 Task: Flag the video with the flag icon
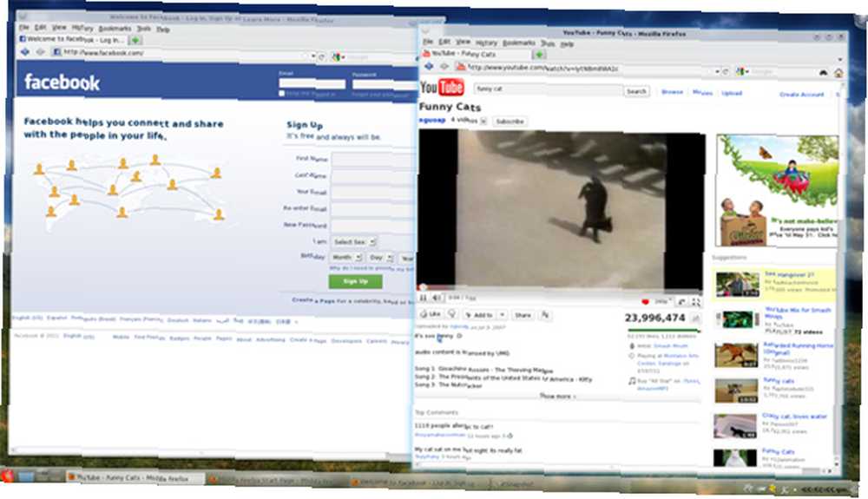[545, 315]
